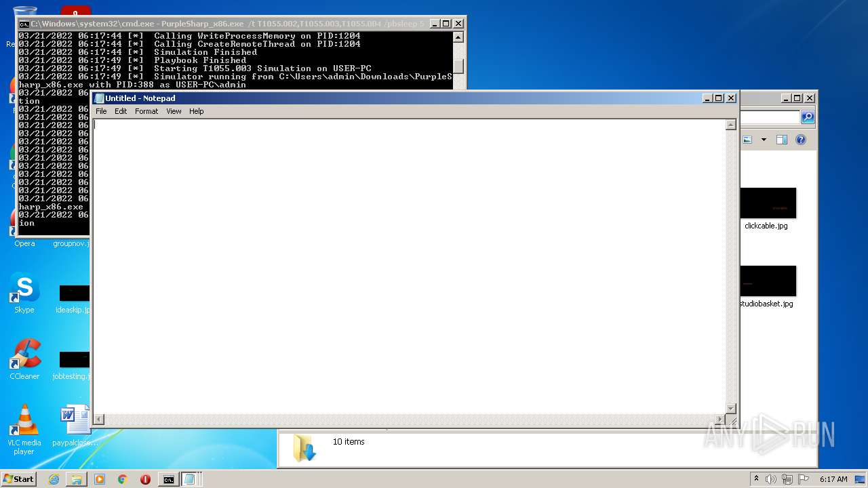This screenshot has height=488, width=868.
Task: Open CCleaner desktop shortcut
Action: tap(24, 359)
